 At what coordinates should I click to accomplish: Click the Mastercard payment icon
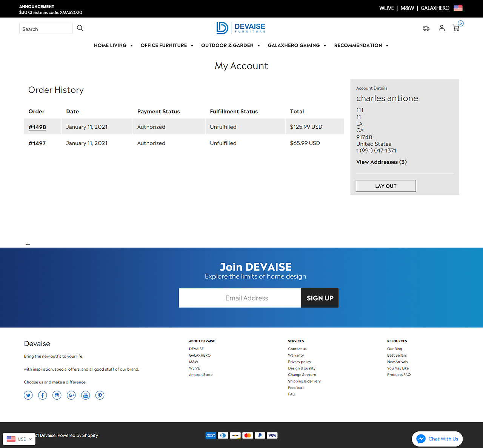(x=248, y=436)
